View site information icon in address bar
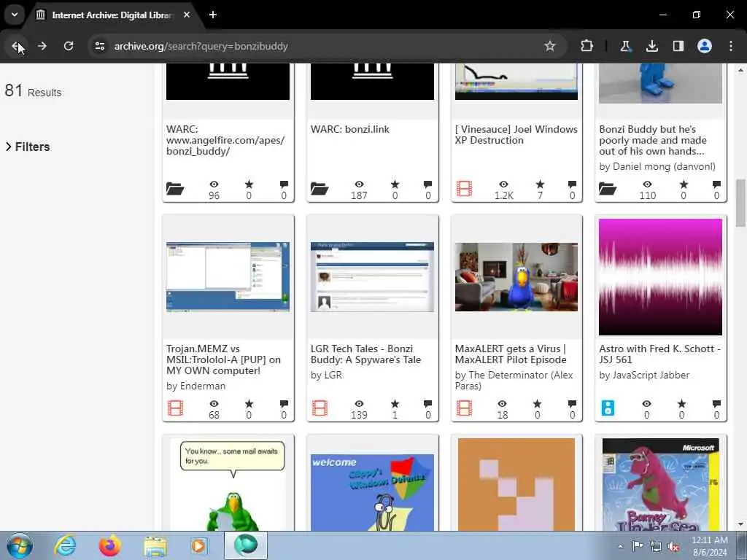Image resolution: width=747 pixels, height=560 pixels. click(99, 46)
